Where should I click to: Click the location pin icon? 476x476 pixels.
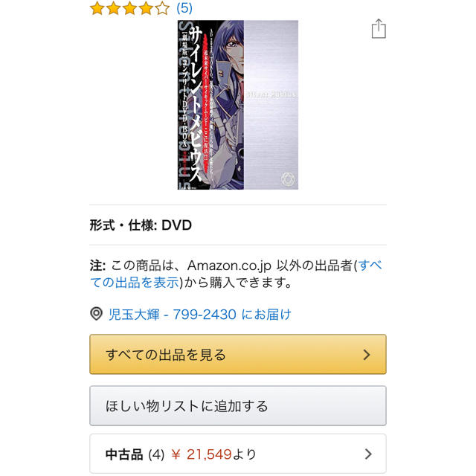(x=96, y=314)
